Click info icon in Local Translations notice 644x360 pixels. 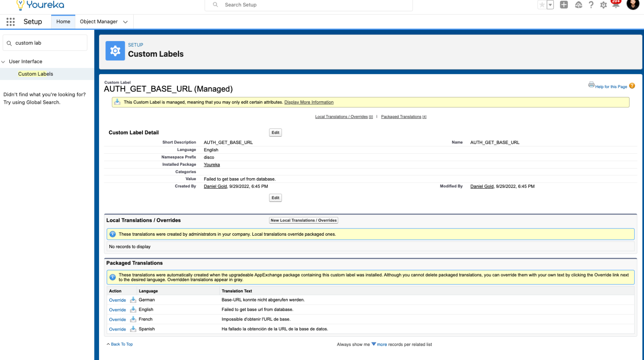point(113,234)
